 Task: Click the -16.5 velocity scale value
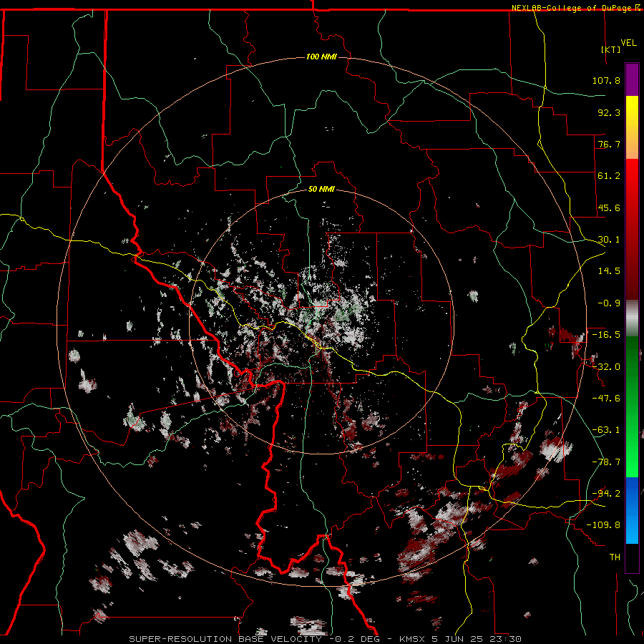pyautogui.click(x=606, y=335)
